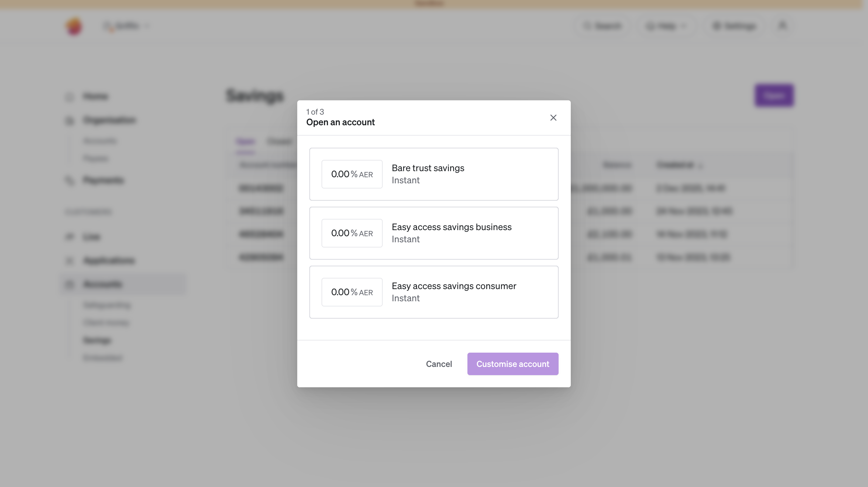This screenshot has width=868, height=487.
Task: Switch to the Closed tab
Action: (279, 142)
